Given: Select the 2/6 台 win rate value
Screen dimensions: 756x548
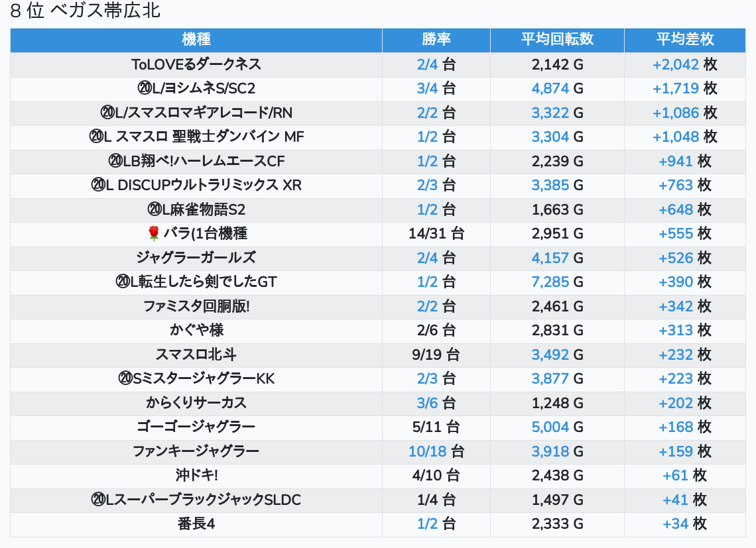Looking at the screenshot, I should pyautogui.click(x=436, y=330).
